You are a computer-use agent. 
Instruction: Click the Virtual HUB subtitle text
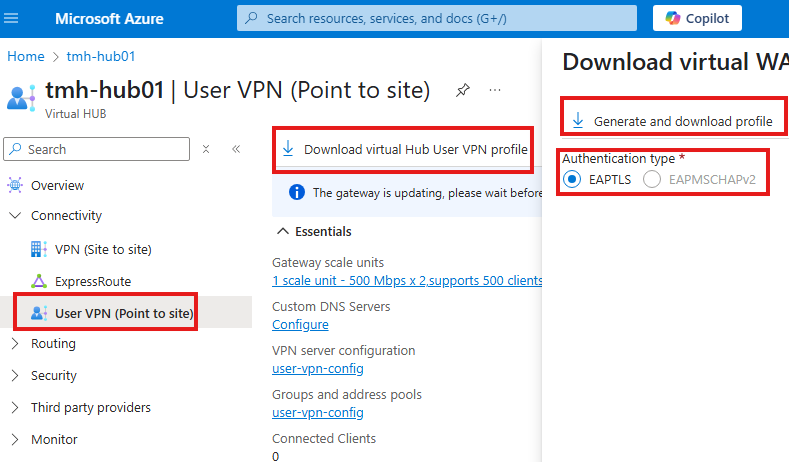point(75,114)
